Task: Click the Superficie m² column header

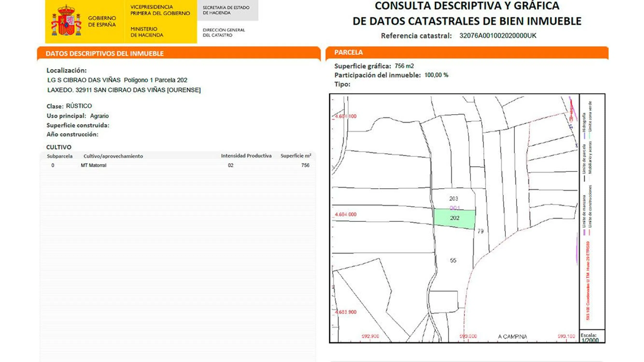Action: pyautogui.click(x=296, y=156)
